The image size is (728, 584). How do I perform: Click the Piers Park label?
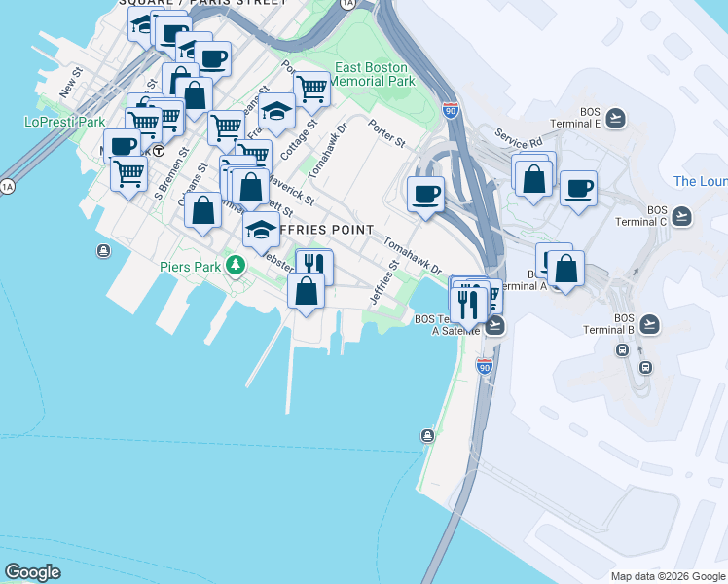click(x=191, y=267)
